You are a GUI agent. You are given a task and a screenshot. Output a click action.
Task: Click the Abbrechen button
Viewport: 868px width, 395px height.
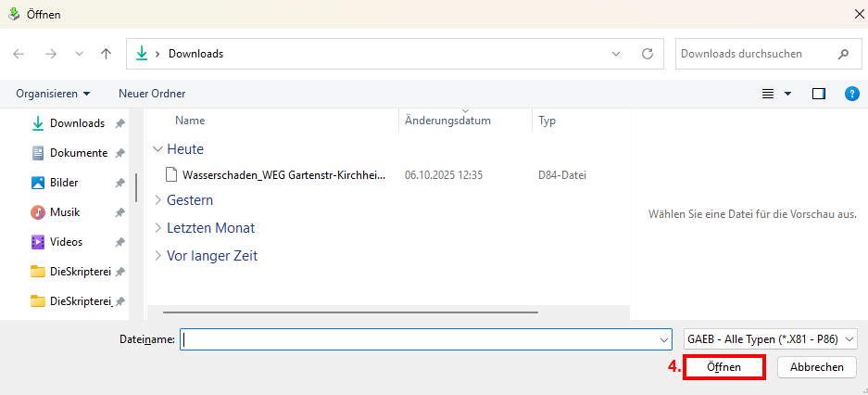pos(816,367)
